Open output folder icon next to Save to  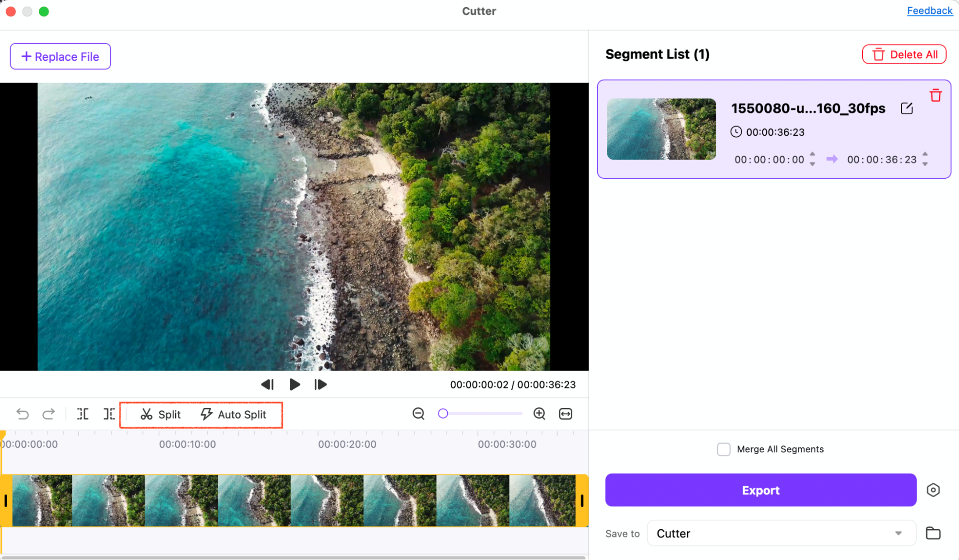pos(933,533)
